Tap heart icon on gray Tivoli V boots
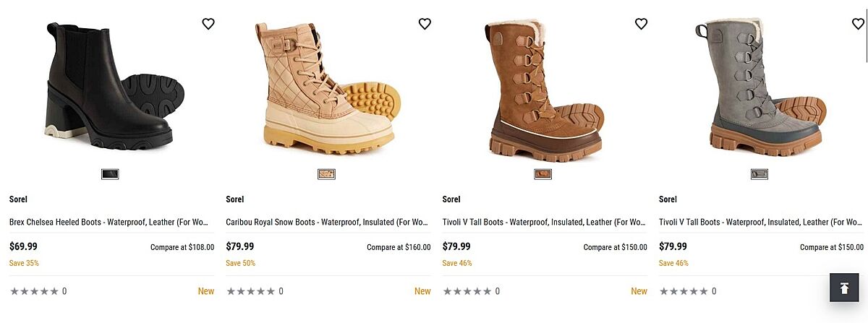This screenshot has width=868, height=323. click(x=857, y=24)
